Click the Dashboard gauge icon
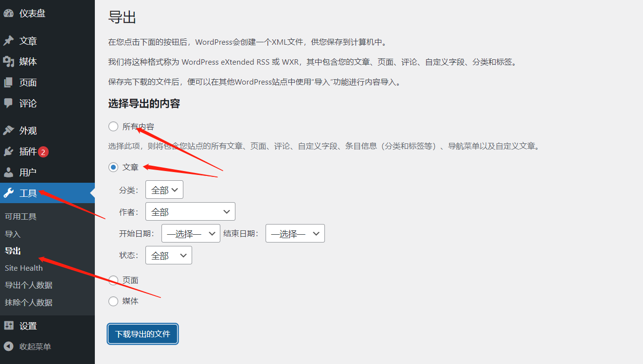This screenshot has height=364, width=643. point(8,14)
